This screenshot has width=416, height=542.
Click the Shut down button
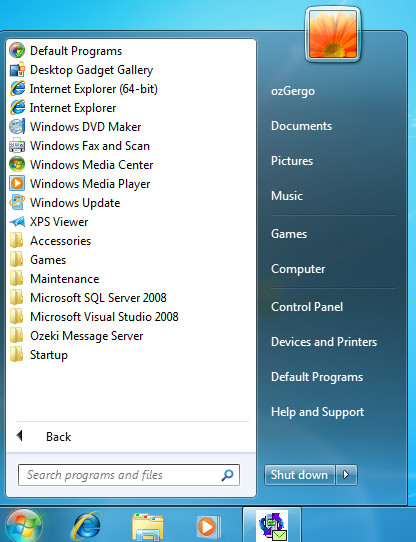(299, 475)
